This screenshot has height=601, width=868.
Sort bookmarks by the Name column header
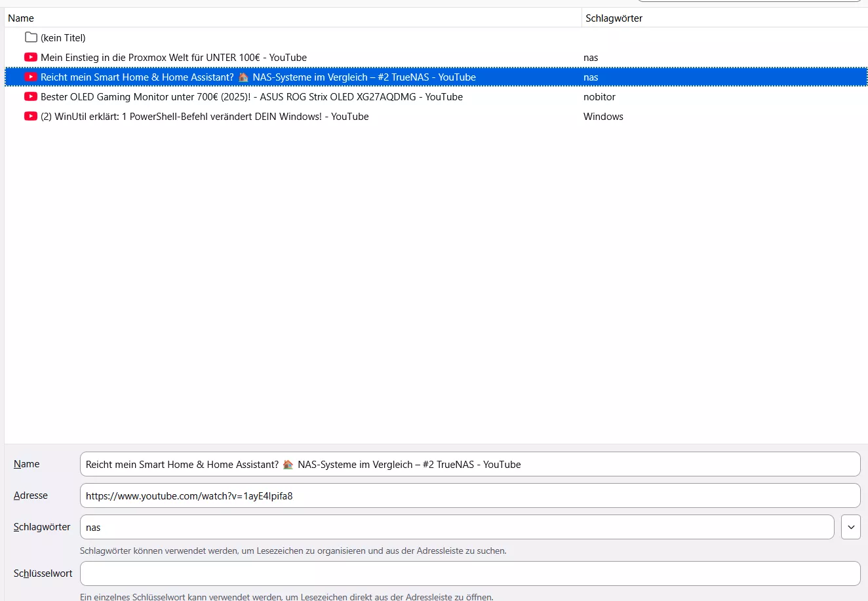point(293,18)
